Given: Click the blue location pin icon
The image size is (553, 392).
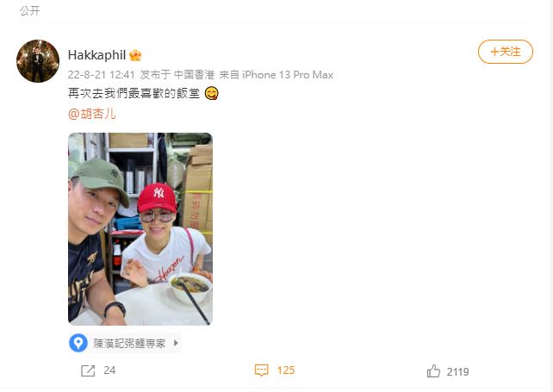Looking at the screenshot, I should (x=78, y=343).
